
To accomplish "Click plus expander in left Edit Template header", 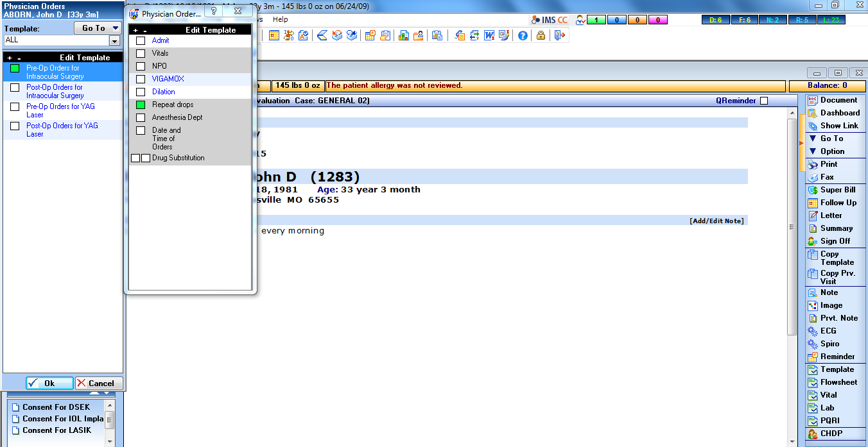I will pos(10,58).
